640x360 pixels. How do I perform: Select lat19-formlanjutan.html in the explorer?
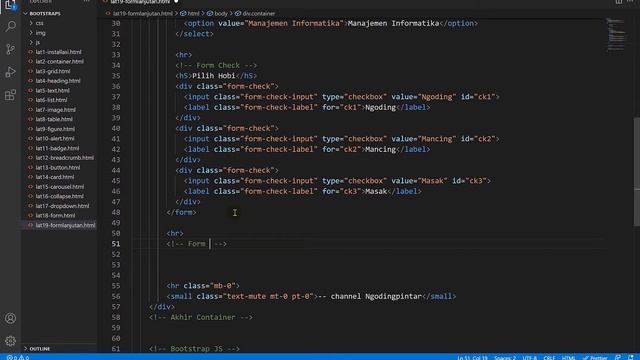coord(65,225)
